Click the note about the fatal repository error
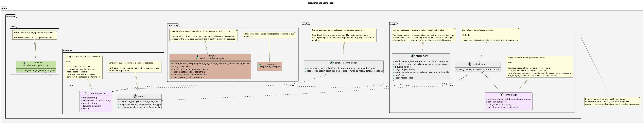The image size is (644, 124). pyautogui.click(x=269, y=35)
